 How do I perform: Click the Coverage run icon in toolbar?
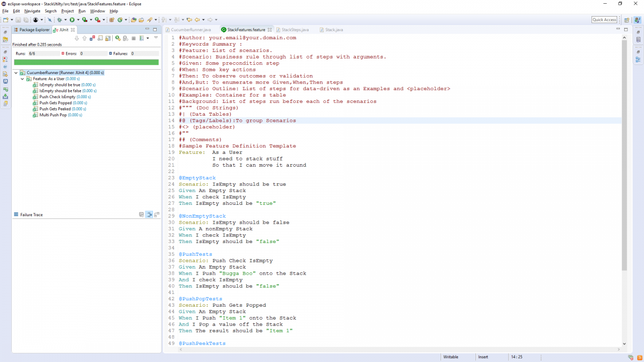pyautogui.click(x=84, y=19)
